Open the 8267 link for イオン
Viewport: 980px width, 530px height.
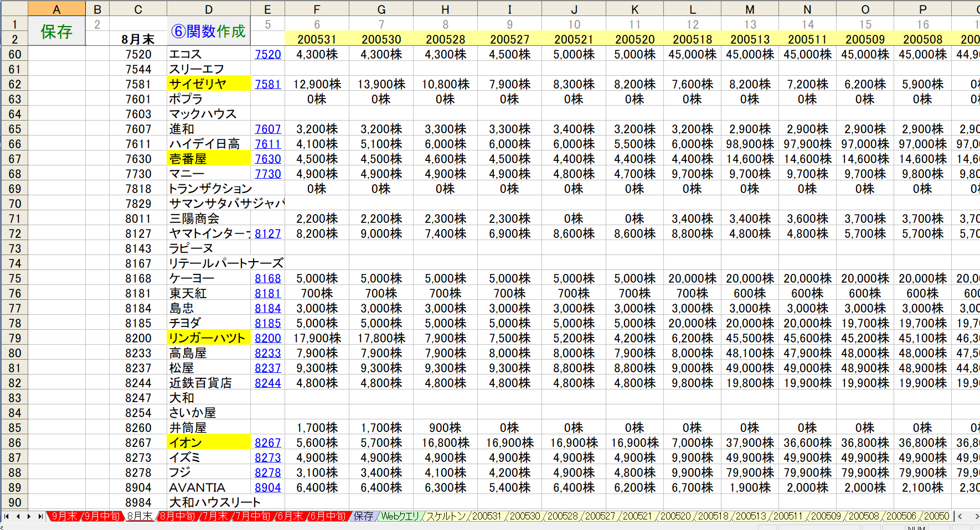pos(268,443)
